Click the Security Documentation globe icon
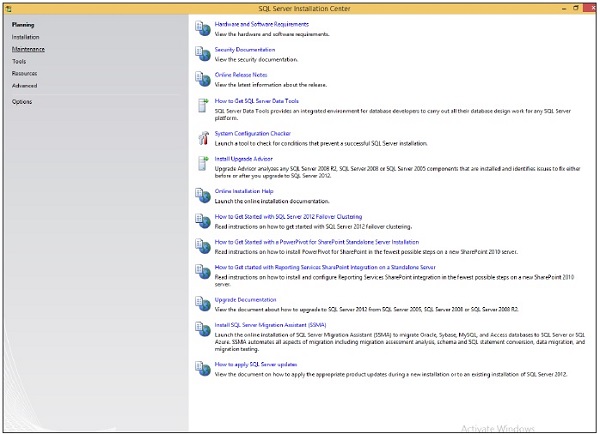The height and width of the screenshot is (434, 600). pyautogui.click(x=202, y=54)
